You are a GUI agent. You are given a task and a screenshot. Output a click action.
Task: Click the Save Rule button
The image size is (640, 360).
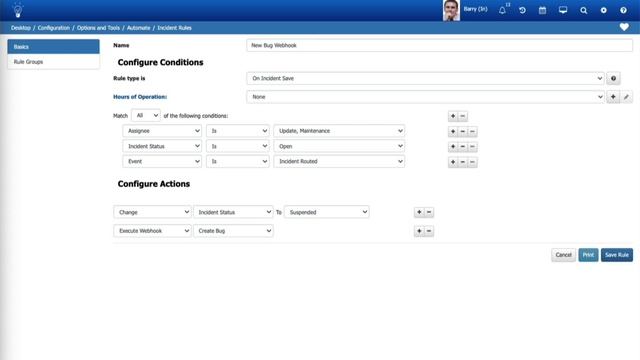pos(617,255)
